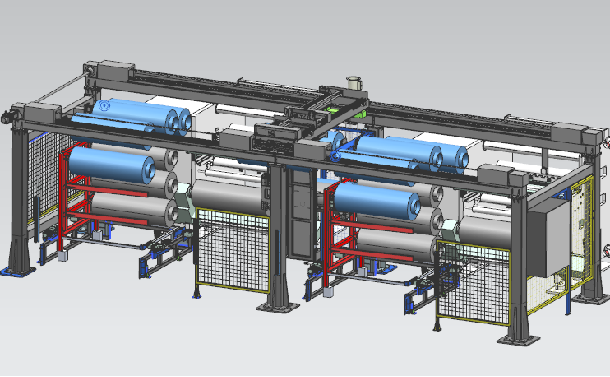Select the bottom gray roll in right rack
The height and width of the screenshot is (377, 610).
point(397,245)
